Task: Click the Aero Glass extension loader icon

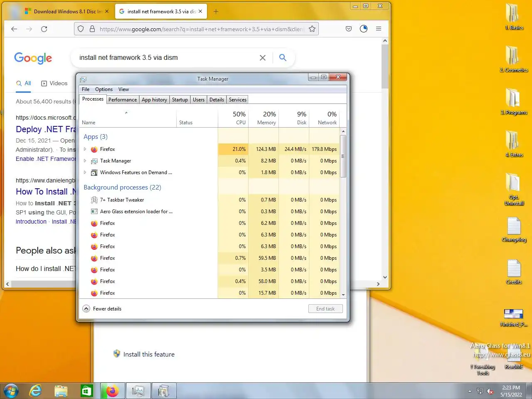Action: click(x=94, y=212)
